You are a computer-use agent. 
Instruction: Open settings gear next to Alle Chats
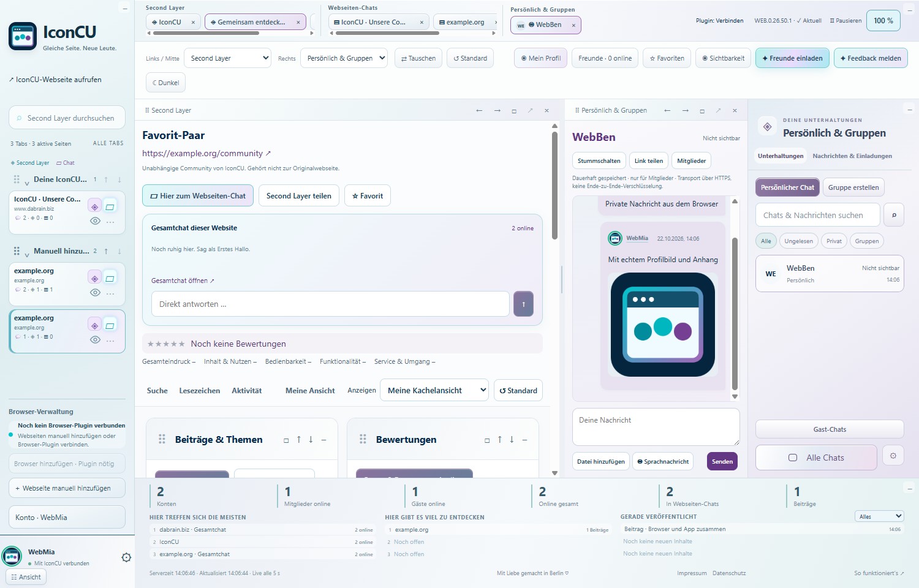[x=893, y=456]
